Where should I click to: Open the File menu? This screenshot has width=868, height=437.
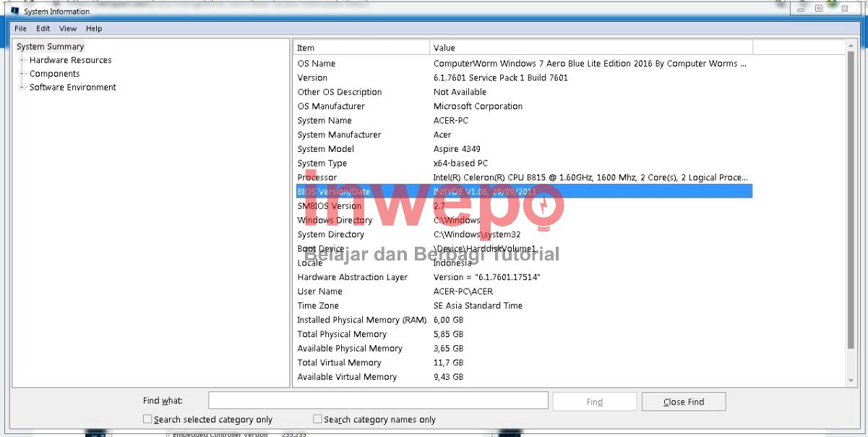(20, 29)
